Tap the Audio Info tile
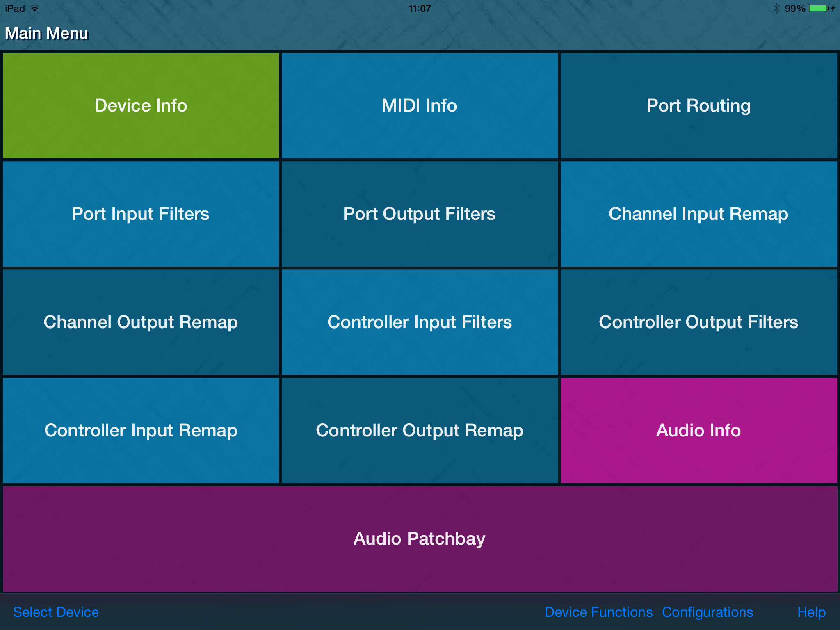This screenshot has height=630, width=840. coord(698,430)
